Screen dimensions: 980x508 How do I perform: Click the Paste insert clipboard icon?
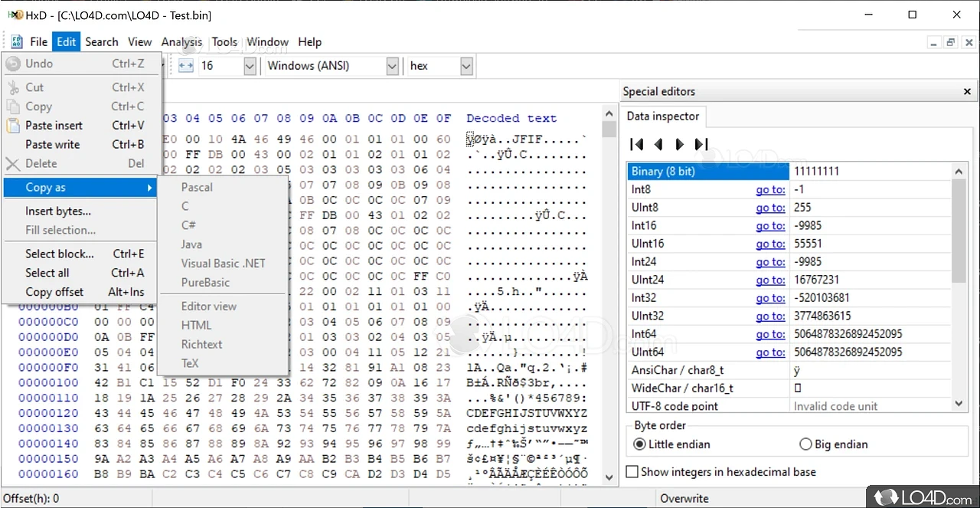tap(13, 126)
